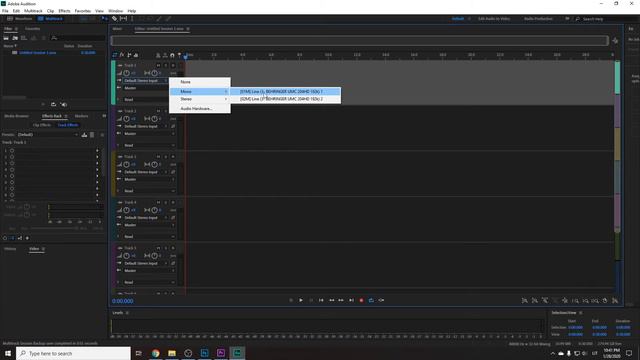Click Windows taskbar search box
This screenshot has height=360, width=640.
click(73, 353)
